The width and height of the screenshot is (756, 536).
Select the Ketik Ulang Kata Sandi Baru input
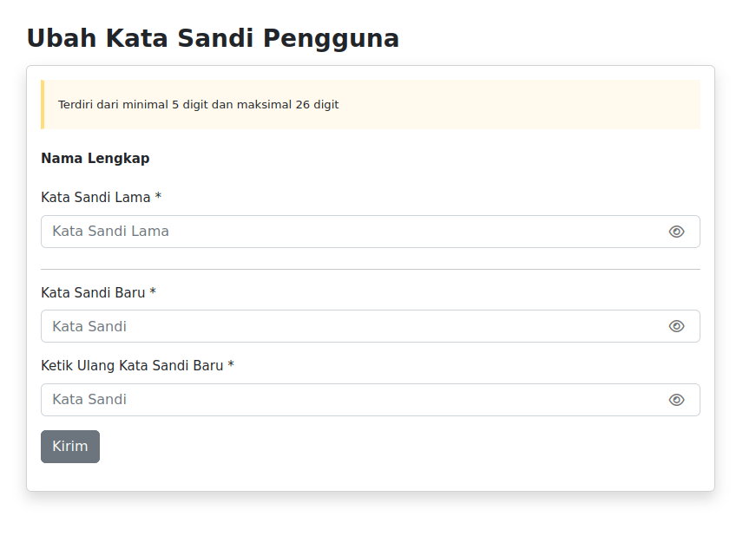click(x=347, y=400)
